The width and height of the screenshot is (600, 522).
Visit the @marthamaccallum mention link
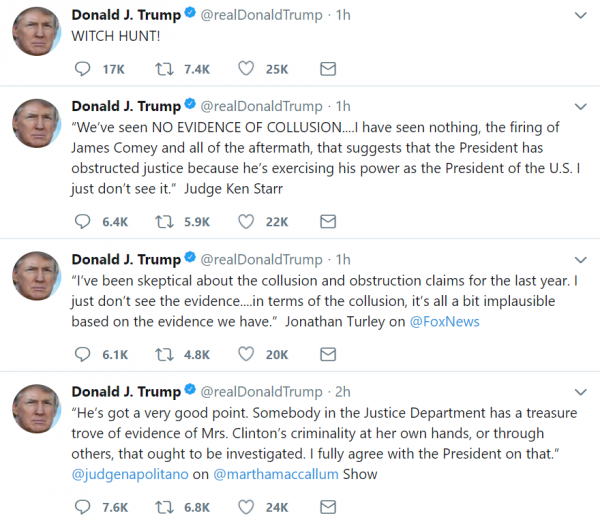(276, 474)
